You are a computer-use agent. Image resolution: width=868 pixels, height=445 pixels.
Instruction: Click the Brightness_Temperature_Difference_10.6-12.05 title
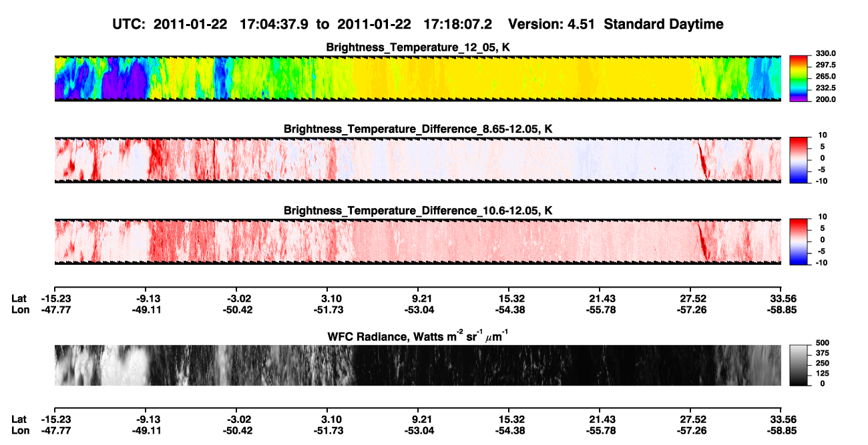click(x=418, y=211)
